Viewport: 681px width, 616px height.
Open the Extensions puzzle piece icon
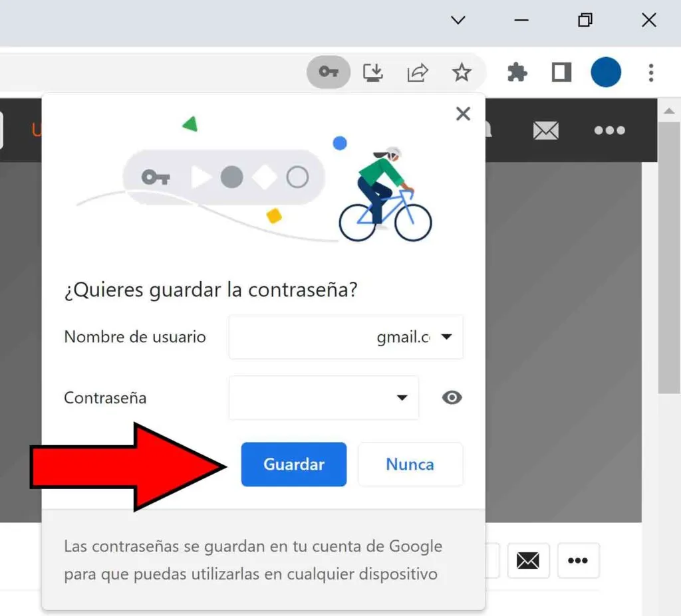[x=516, y=72]
